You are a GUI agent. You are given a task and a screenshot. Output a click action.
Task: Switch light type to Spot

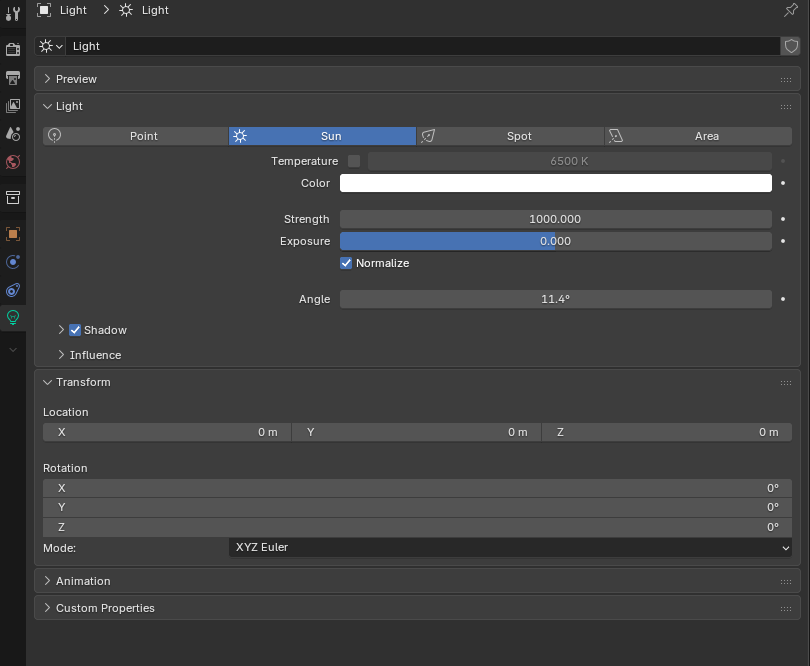tap(510, 136)
